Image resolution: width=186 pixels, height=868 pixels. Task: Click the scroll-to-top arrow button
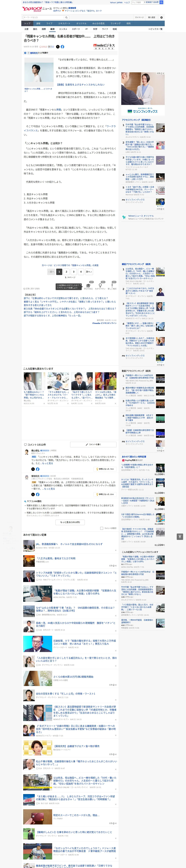[180, 536]
